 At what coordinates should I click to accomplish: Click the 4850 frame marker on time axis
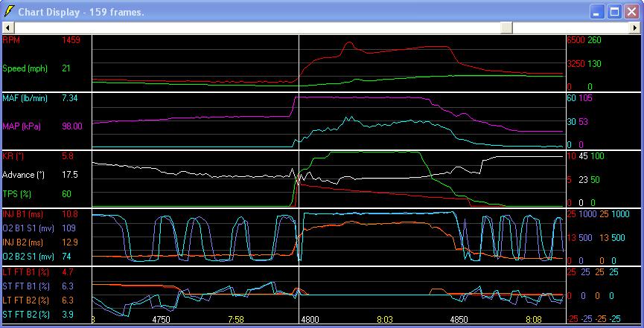point(459,320)
